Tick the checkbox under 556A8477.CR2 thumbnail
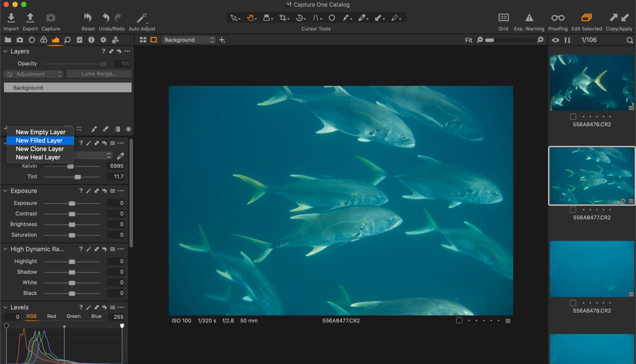 [573, 209]
